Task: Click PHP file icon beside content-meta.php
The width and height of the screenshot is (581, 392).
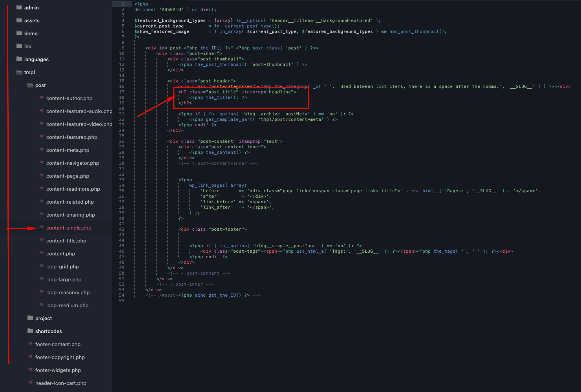Action: pyautogui.click(x=42, y=150)
